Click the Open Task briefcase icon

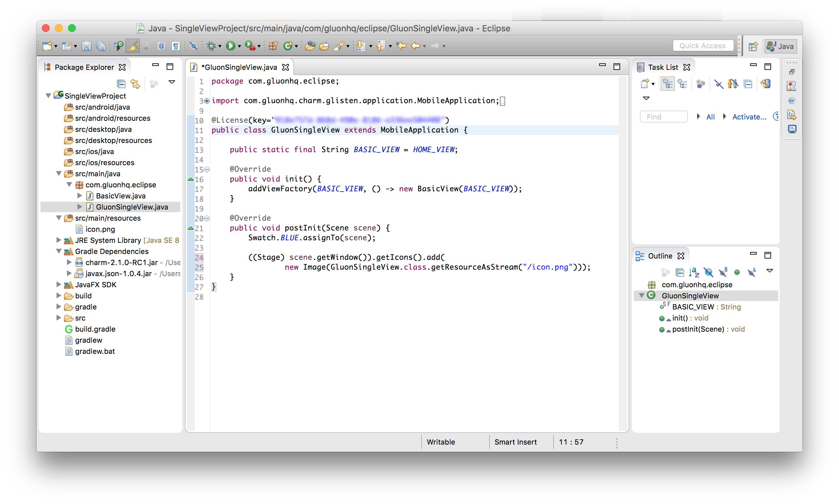tap(324, 46)
